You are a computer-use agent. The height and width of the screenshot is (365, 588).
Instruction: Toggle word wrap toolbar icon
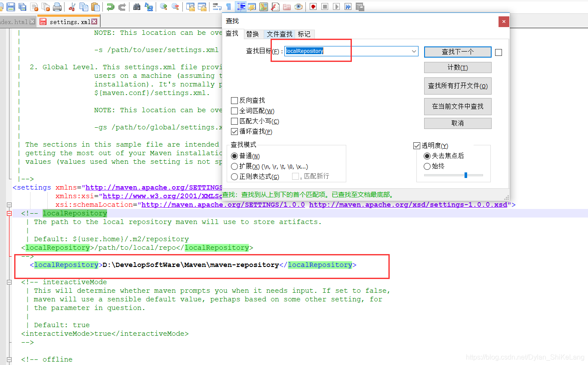(x=217, y=7)
